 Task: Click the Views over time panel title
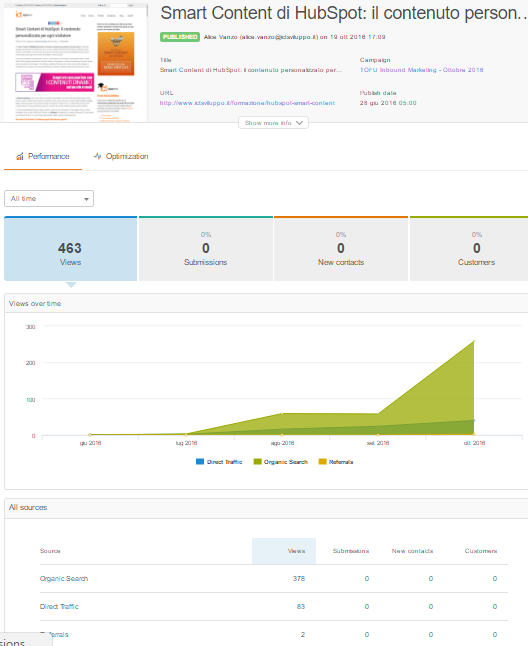[x=35, y=303]
